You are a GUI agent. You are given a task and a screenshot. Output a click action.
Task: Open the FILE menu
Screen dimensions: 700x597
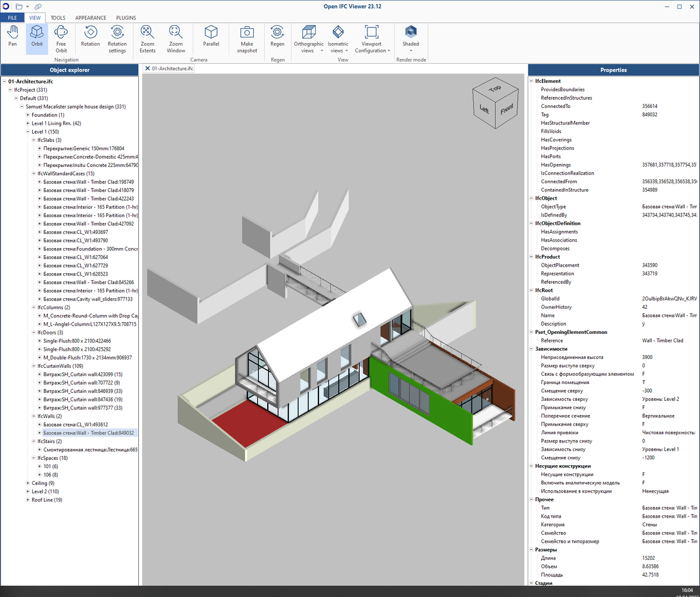tap(12, 18)
